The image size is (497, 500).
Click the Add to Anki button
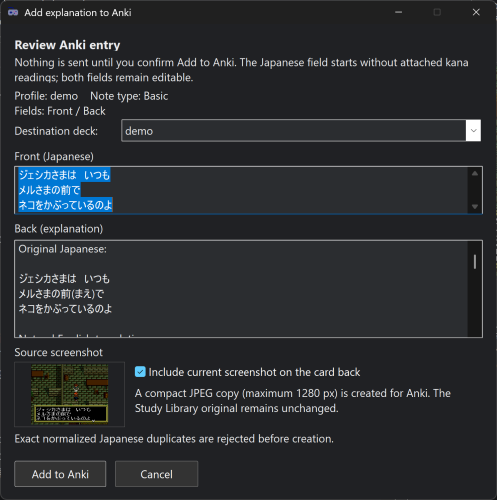pyautogui.click(x=60, y=474)
